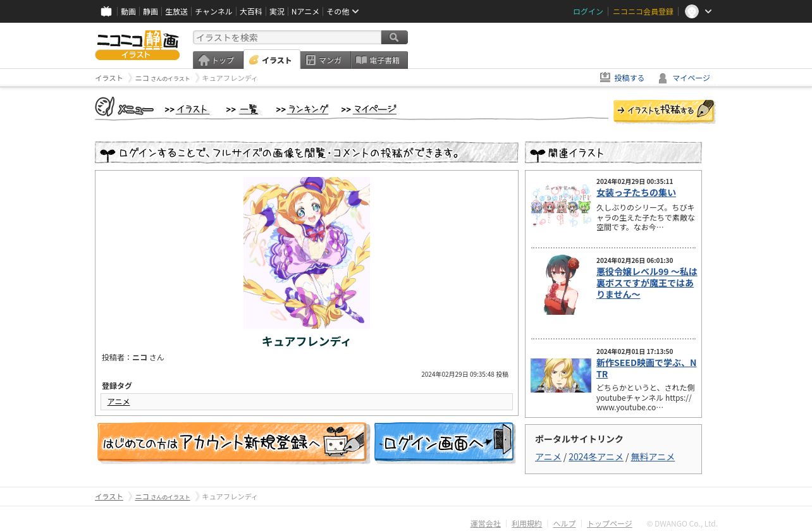The width and height of the screenshot is (812, 531).
Task: Click 2024冬アニメ portal link
Action: 596,456
